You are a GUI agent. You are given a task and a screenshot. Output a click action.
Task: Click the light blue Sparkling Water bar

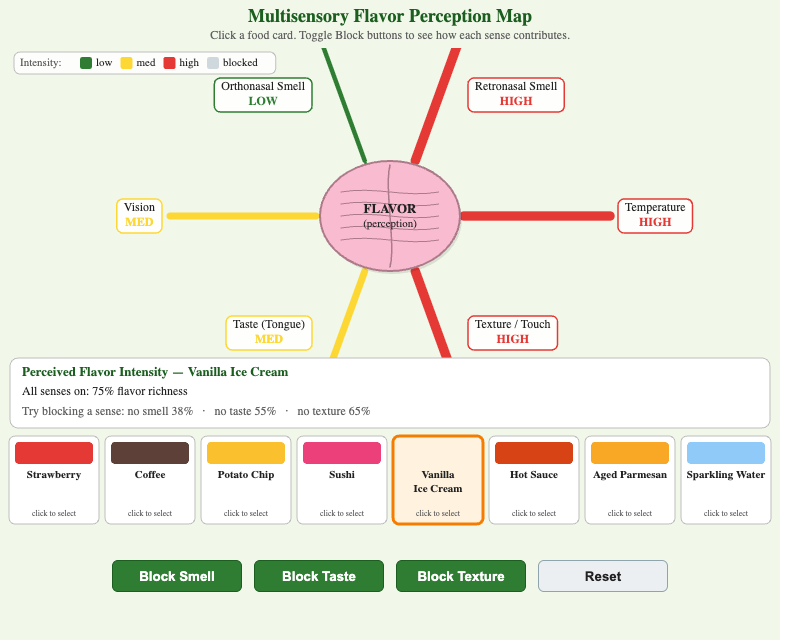click(x=726, y=453)
